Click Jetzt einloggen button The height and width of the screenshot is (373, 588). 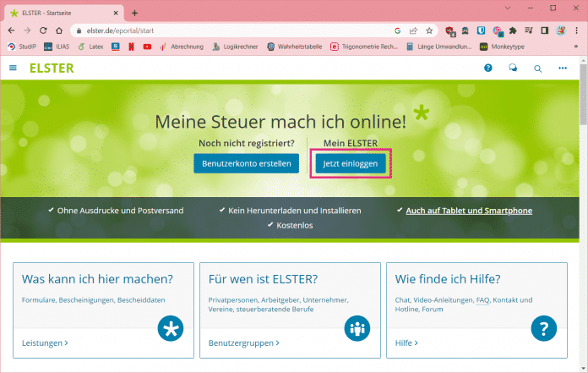pyautogui.click(x=351, y=163)
